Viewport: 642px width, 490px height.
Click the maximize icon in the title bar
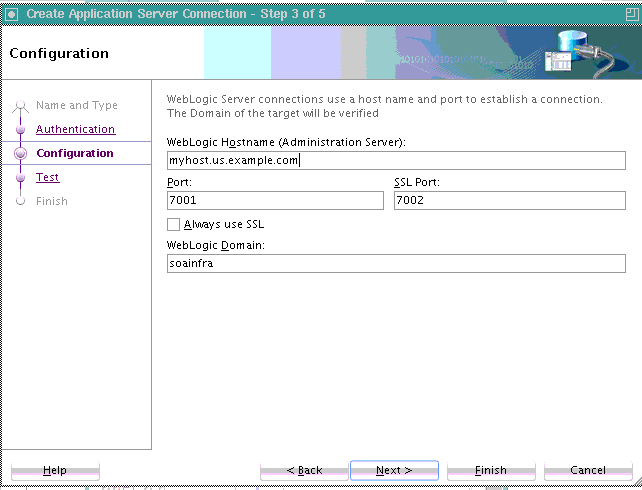pyautogui.click(x=632, y=15)
